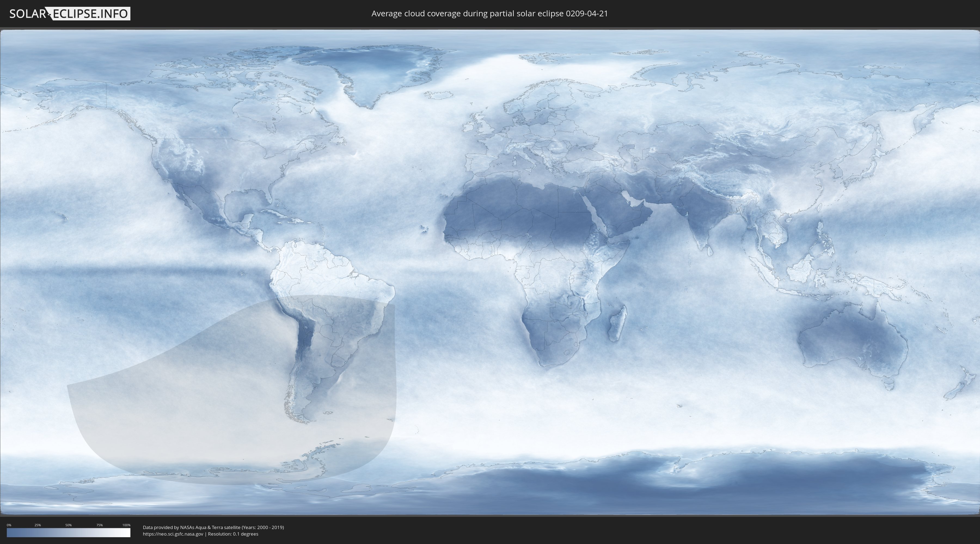980x544 pixels.
Task: Click the '100%' legend label
Action: [x=126, y=525]
